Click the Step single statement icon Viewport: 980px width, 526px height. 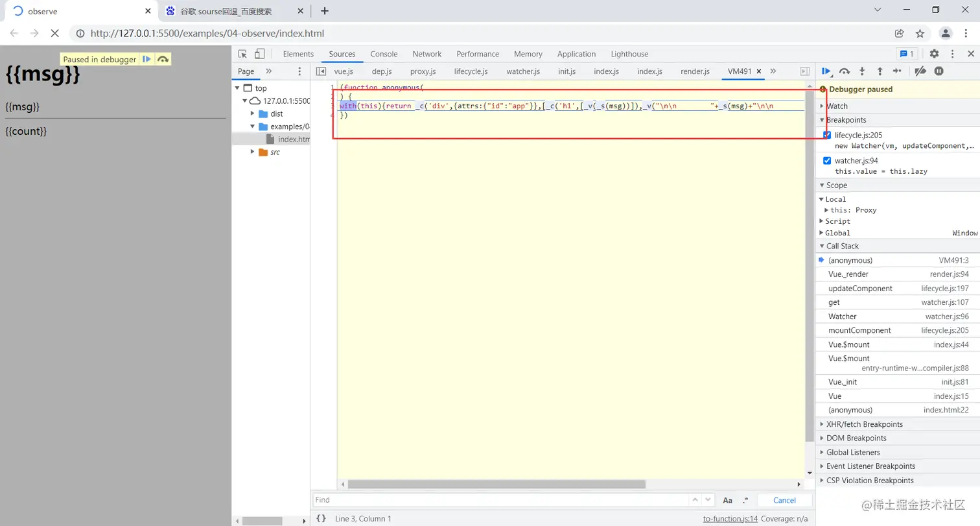tap(897, 71)
